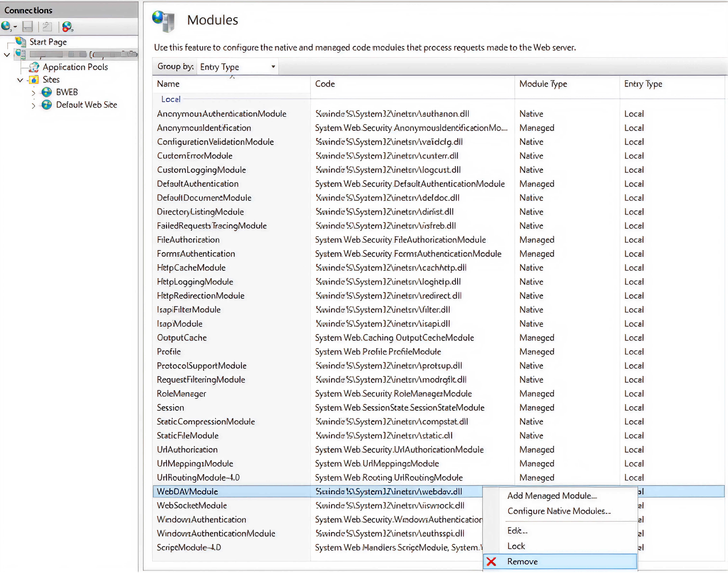Viewport: 728px width, 573px height.
Task: Click the Application Pools icon
Action: (x=34, y=67)
